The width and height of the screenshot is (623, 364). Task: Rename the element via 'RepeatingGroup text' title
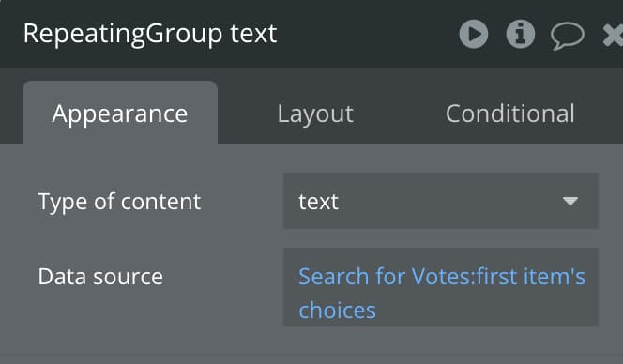[x=150, y=34]
